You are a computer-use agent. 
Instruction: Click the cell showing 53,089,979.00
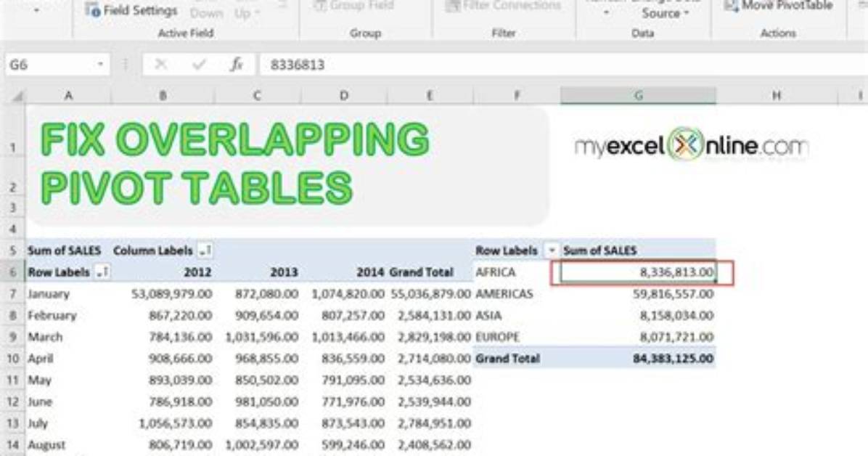pos(171,293)
